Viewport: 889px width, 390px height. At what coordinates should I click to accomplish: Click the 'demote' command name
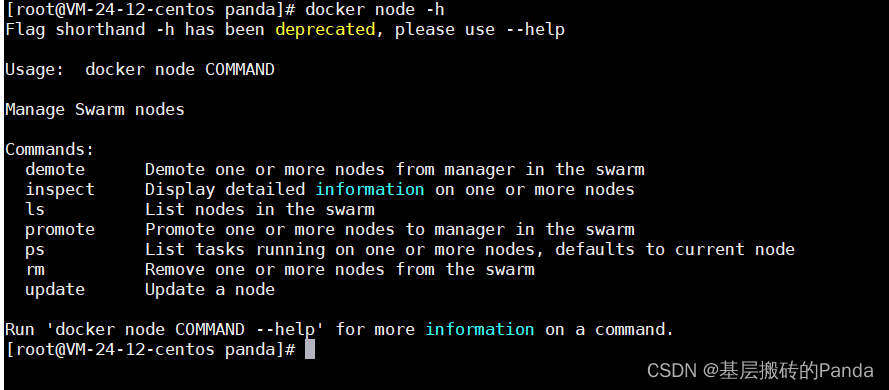55,169
